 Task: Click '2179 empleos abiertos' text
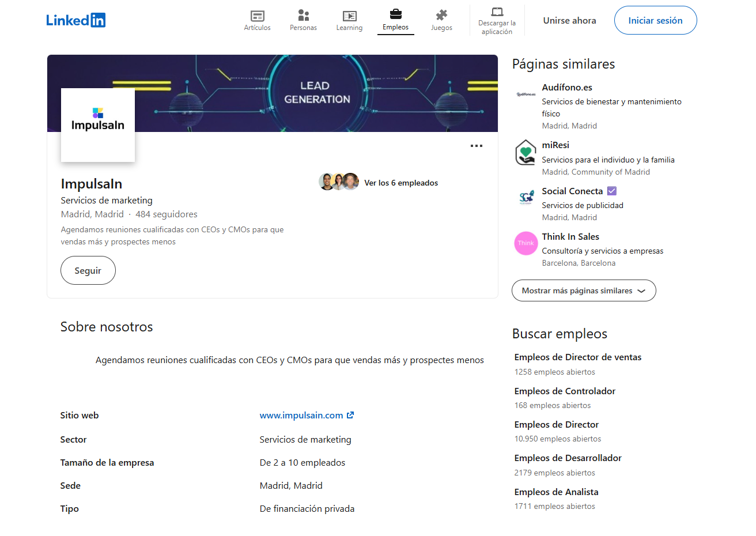(555, 473)
